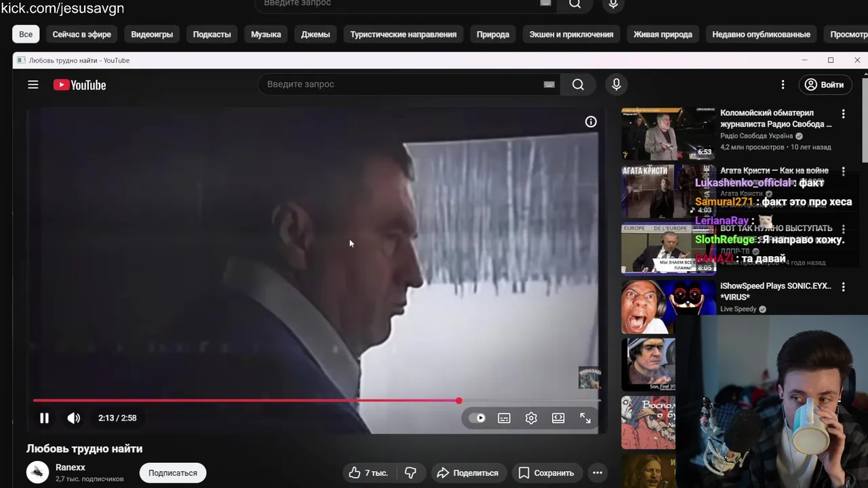Open options for Агата Кристи video
The height and width of the screenshot is (488, 868).
843,171
